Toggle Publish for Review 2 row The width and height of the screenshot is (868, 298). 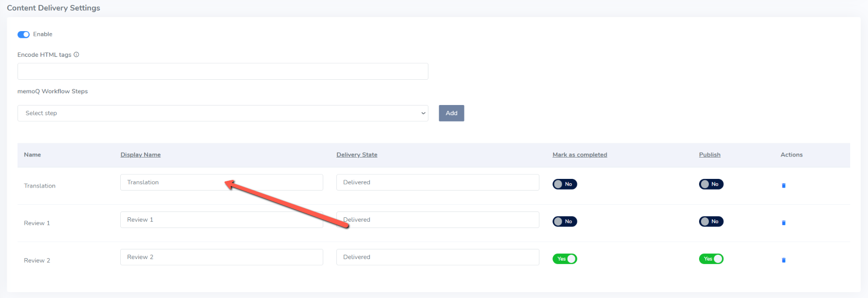click(711, 259)
